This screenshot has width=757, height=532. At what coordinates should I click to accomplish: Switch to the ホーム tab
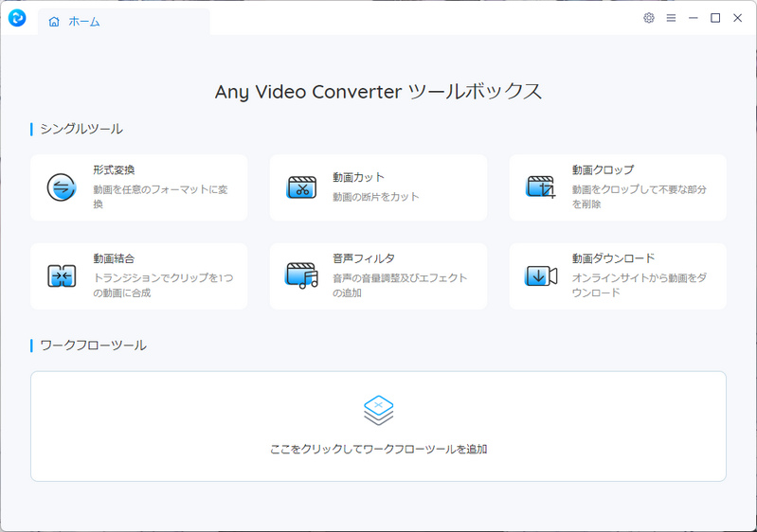[x=123, y=22]
